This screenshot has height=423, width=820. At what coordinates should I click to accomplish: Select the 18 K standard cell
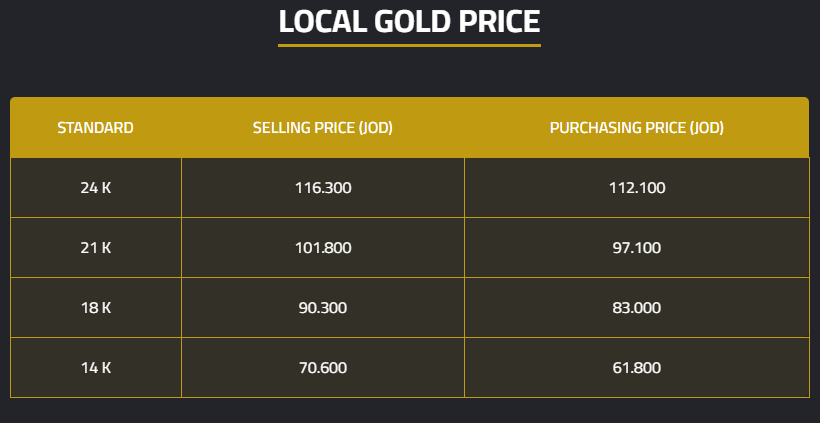click(x=95, y=308)
